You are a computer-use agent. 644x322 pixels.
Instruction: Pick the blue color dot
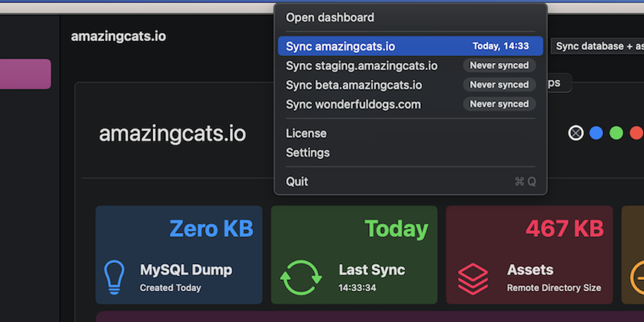596,133
